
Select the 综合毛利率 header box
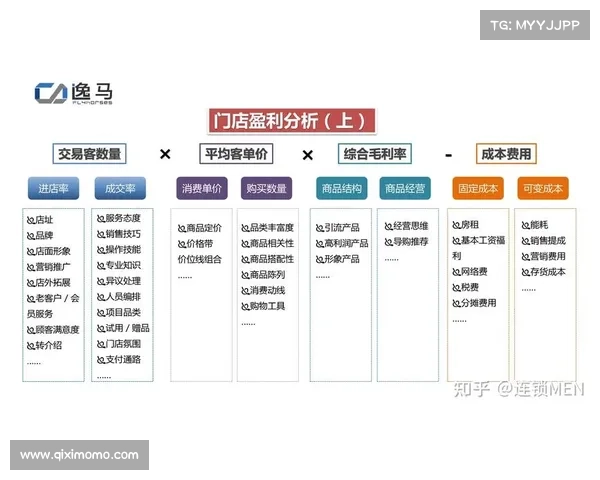click(375, 154)
